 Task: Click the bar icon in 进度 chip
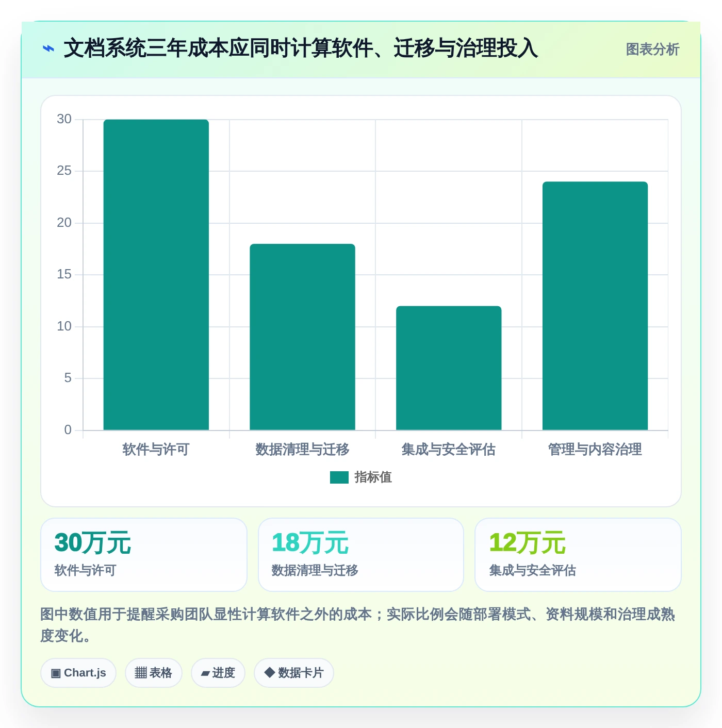pos(205,673)
